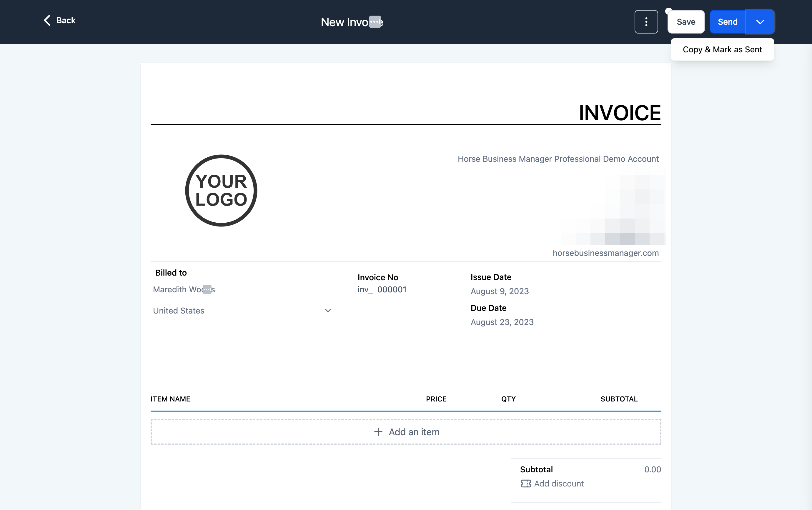The image size is (812, 510).
Task: Click the horsebusinessmanager.com website text
Action: (x=605, y=253)
